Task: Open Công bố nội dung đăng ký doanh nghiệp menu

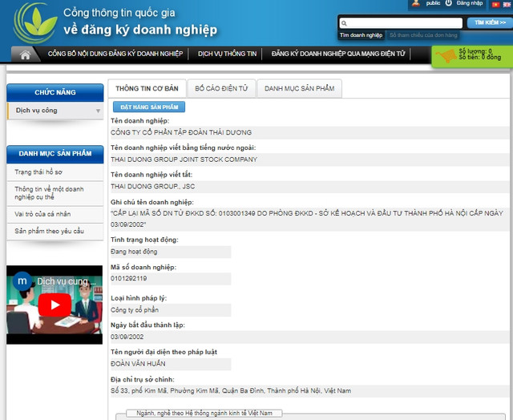Action: coord(118,55)
